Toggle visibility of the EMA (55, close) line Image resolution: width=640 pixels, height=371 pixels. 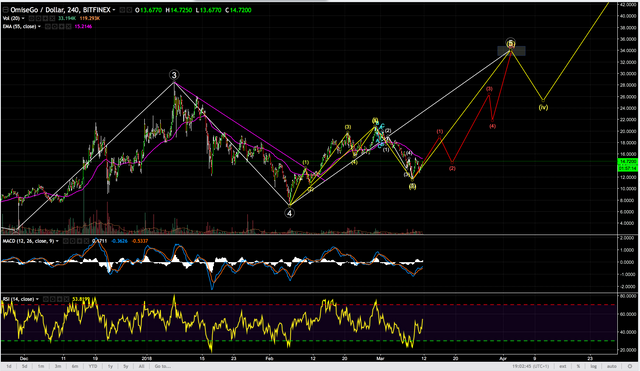(x=48, y=27)
